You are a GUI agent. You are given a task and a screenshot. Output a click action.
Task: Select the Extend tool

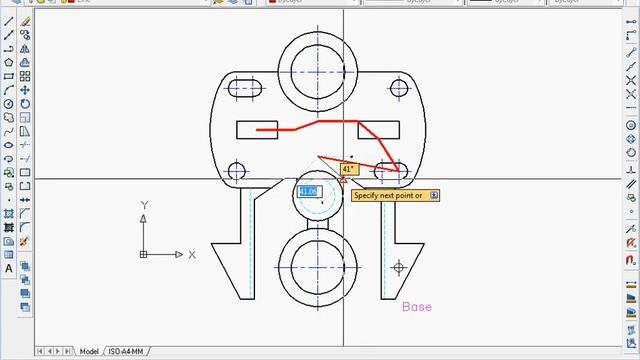[x=25, y=159]
